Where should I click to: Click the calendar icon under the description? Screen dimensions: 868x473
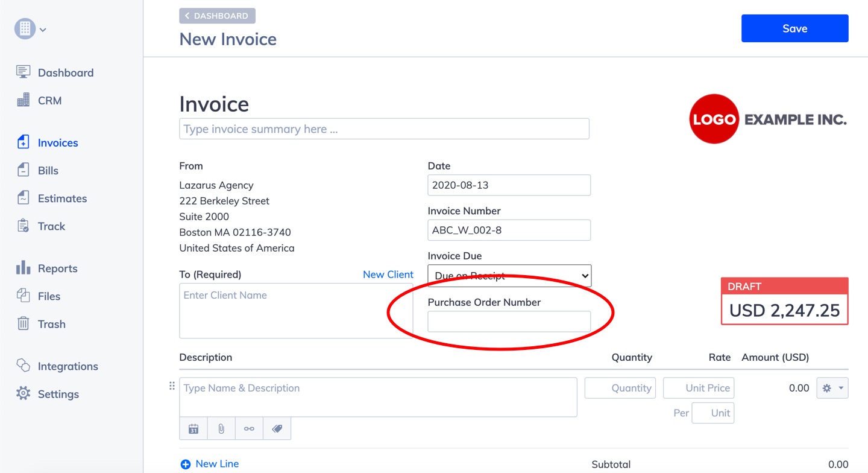[193, 429]
